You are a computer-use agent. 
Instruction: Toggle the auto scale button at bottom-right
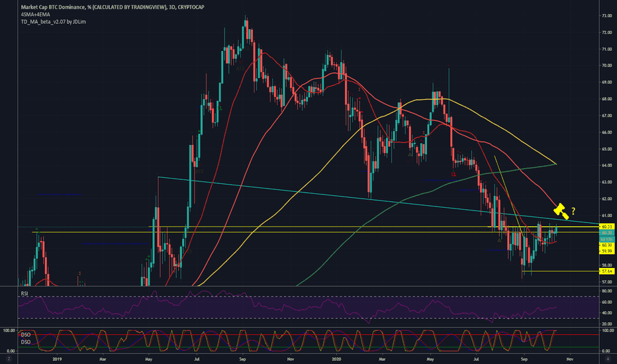608,359
